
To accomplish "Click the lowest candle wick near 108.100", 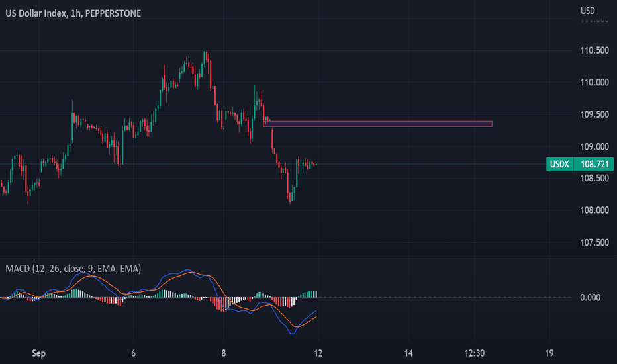I will (x=290, y=197).
